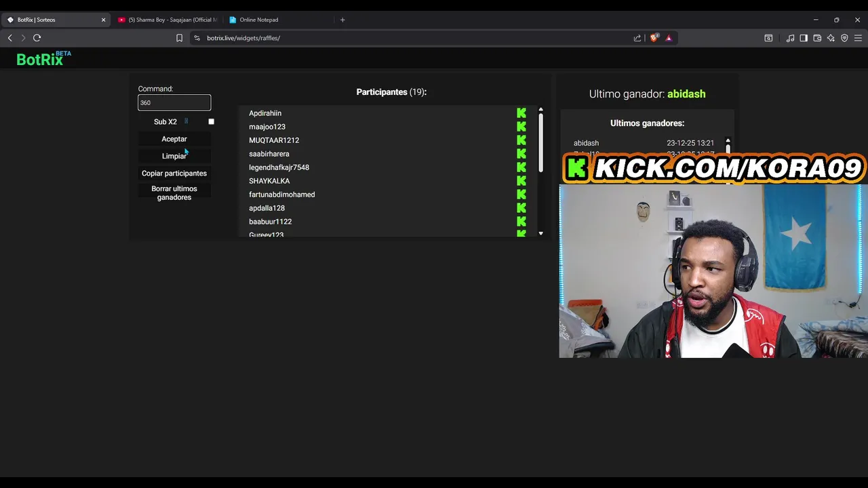This screenshot has width=868, height=488.
Task: Enable the Sub X2 checkbox
Action: point(211,122)
